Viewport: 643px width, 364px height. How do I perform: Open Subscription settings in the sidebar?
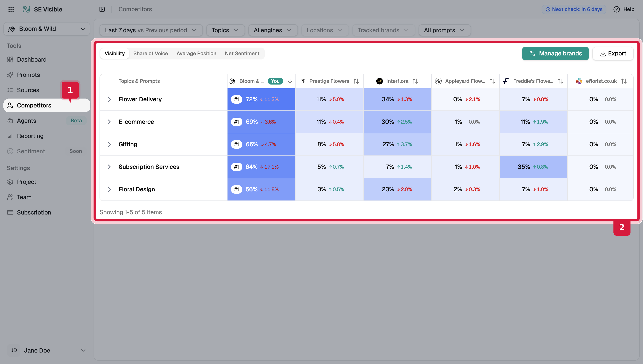pyautogui.click(x=47, y=212)
